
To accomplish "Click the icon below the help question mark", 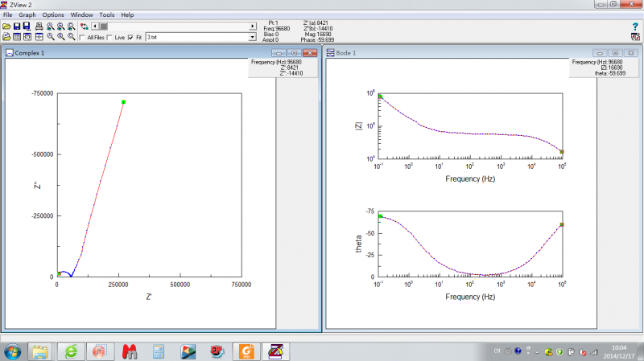I will 635,37.
